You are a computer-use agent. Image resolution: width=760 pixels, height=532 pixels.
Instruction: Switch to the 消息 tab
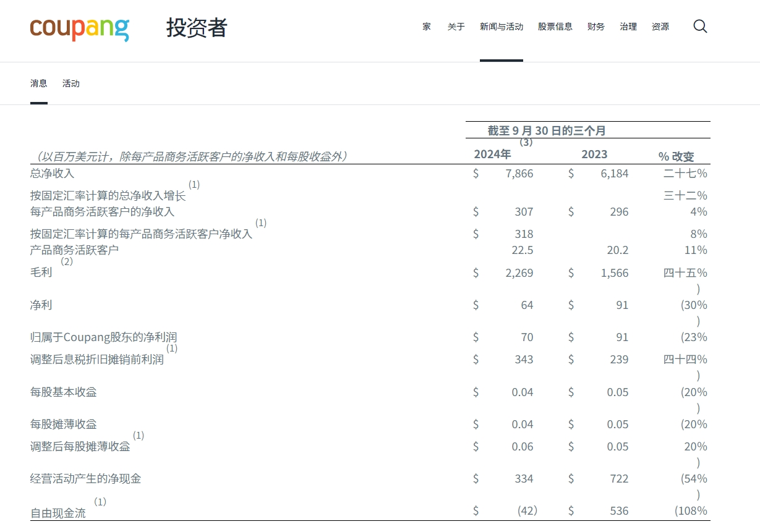point(39,83)
